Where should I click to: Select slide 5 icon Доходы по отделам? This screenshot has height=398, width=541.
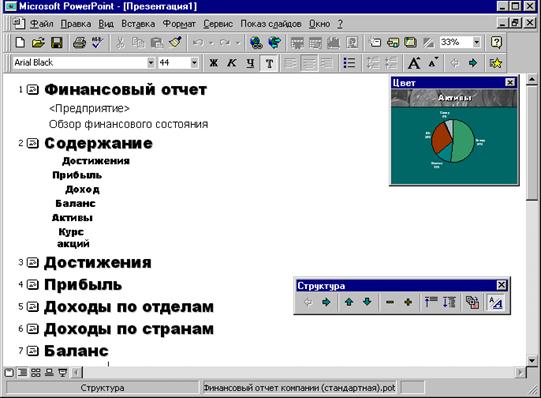[32, 307]
